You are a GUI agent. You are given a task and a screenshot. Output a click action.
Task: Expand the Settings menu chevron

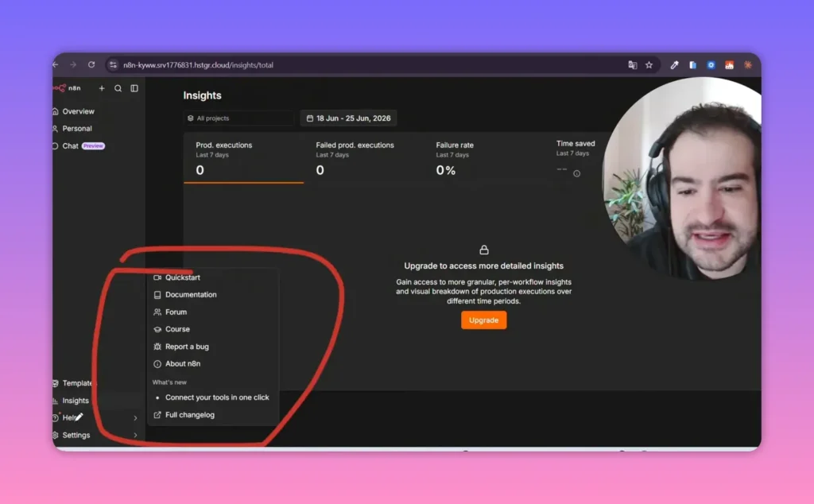pyautogui.click(x=135, y=435)
